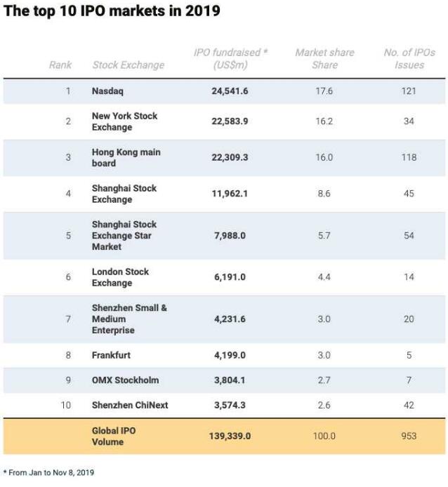Click the Shanghai Stock Exchange Star Market label
448x487 pixels.
click(124, 236)
